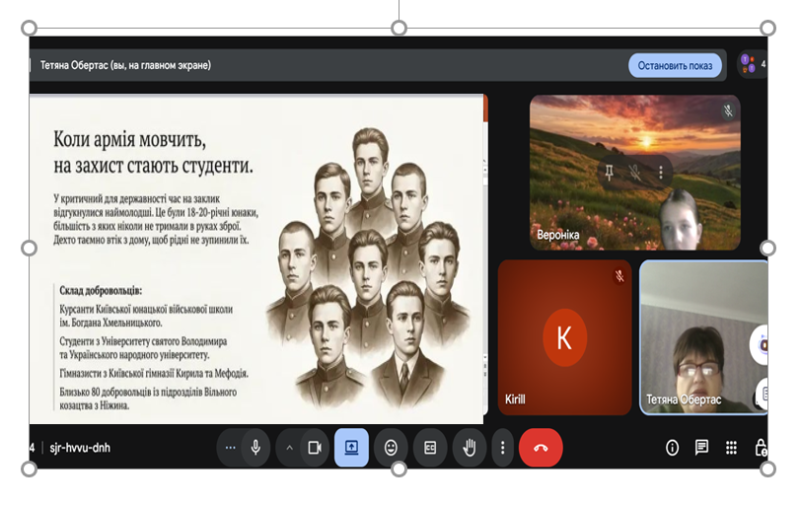Expand video settings chevron beside camera
Screen dimensions: 800x507
tap(290, 448)
